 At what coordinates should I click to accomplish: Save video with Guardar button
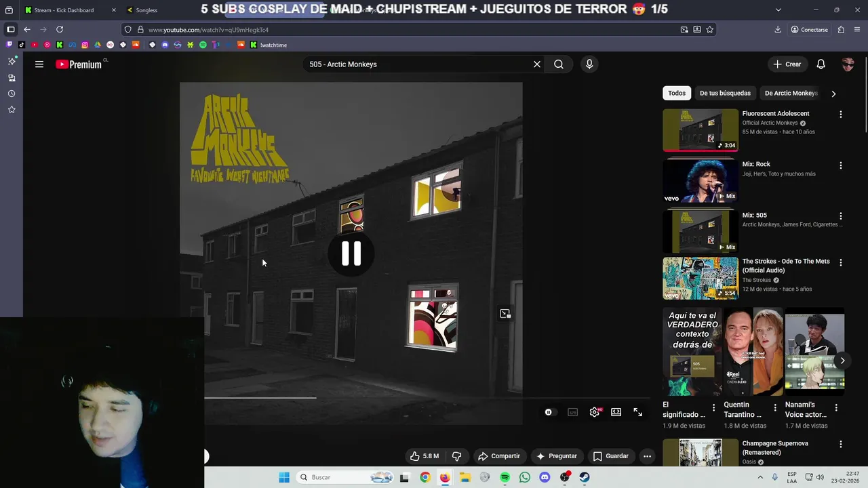(610, 456)
